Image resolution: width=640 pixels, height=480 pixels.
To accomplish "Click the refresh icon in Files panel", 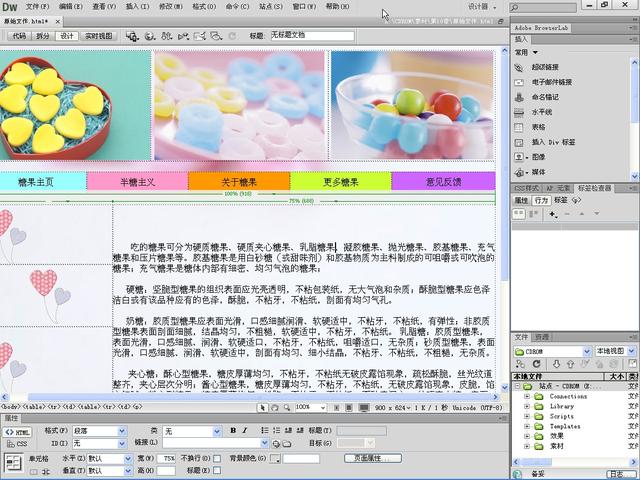I will [537, 364].
